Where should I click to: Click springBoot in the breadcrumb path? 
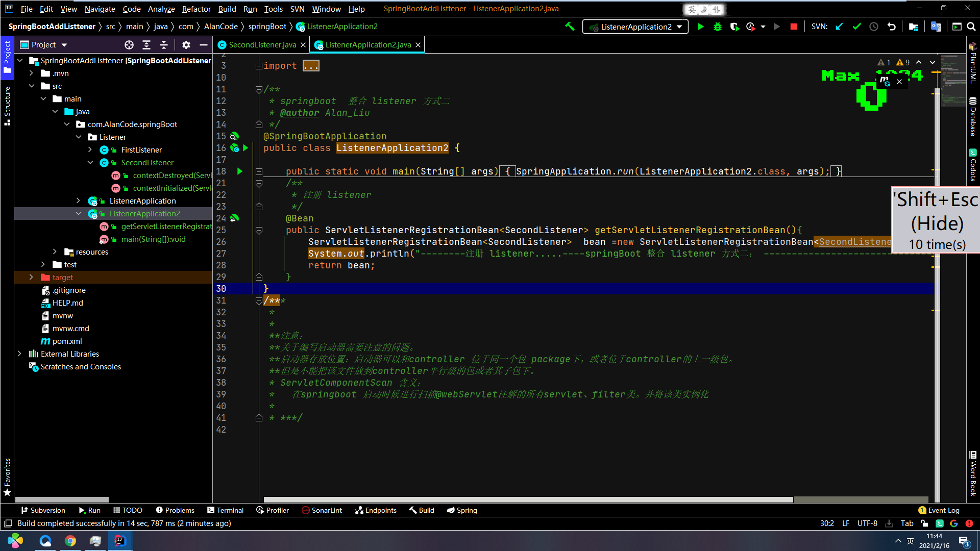(x=267, y=27)
